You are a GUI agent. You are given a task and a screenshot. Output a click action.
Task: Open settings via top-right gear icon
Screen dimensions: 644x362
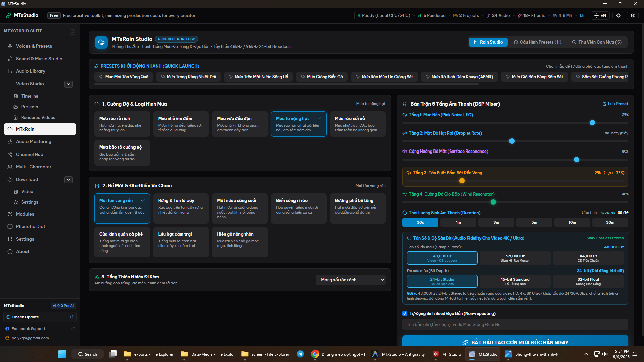point(633,15)
